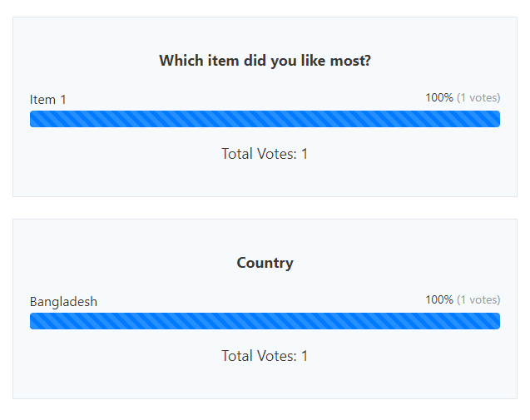Click the 100% figure for Item 1
530x420 pixels.
[439, 97]
